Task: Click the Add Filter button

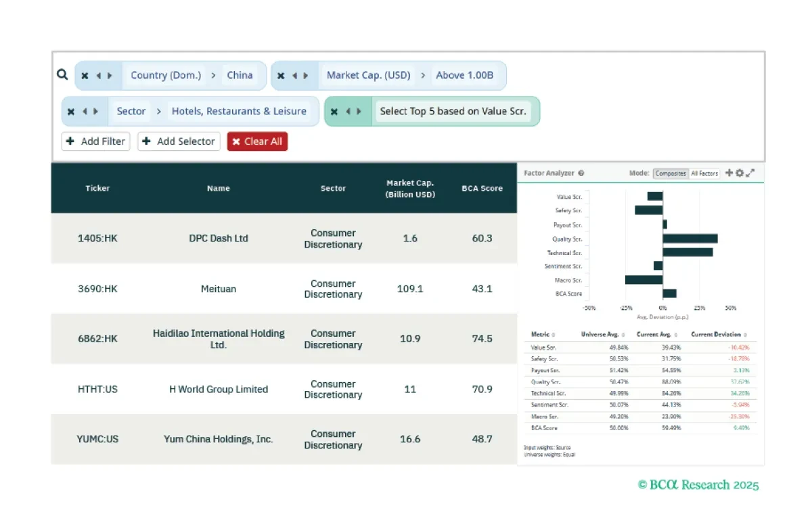Action: 95,141
